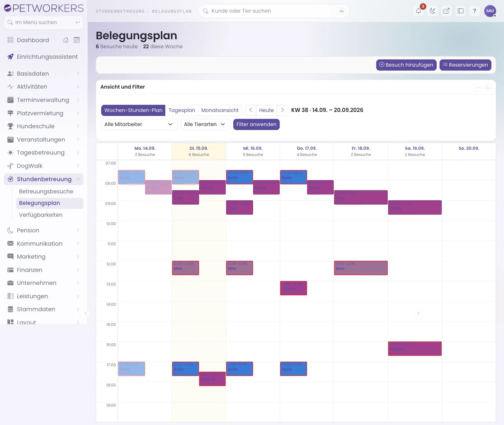This screenshot has height=425, width=504.
Task: Click the print icon in Ansicht und Filter
Action: [488, 87]
